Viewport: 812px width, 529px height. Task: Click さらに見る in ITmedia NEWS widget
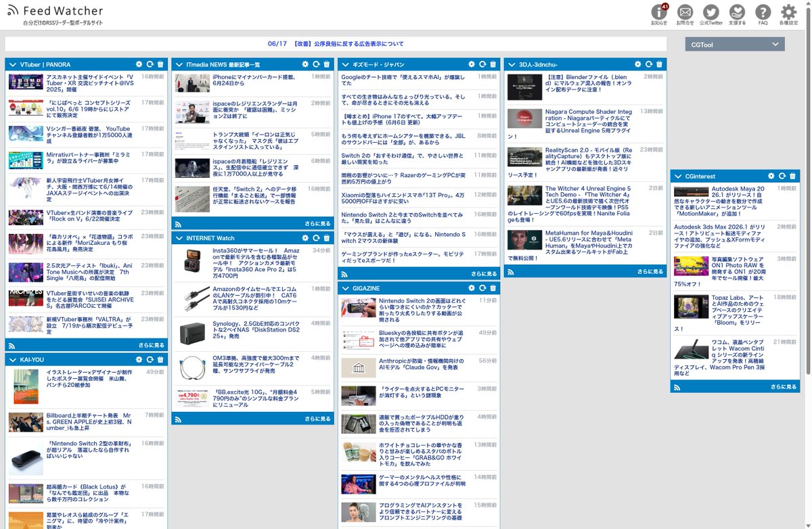(x=317, y=223)
